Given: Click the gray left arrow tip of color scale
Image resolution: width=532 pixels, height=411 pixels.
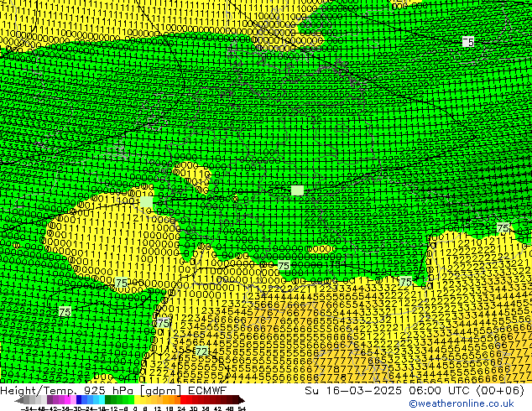Looking at the screenshot, I should point(19,400).
